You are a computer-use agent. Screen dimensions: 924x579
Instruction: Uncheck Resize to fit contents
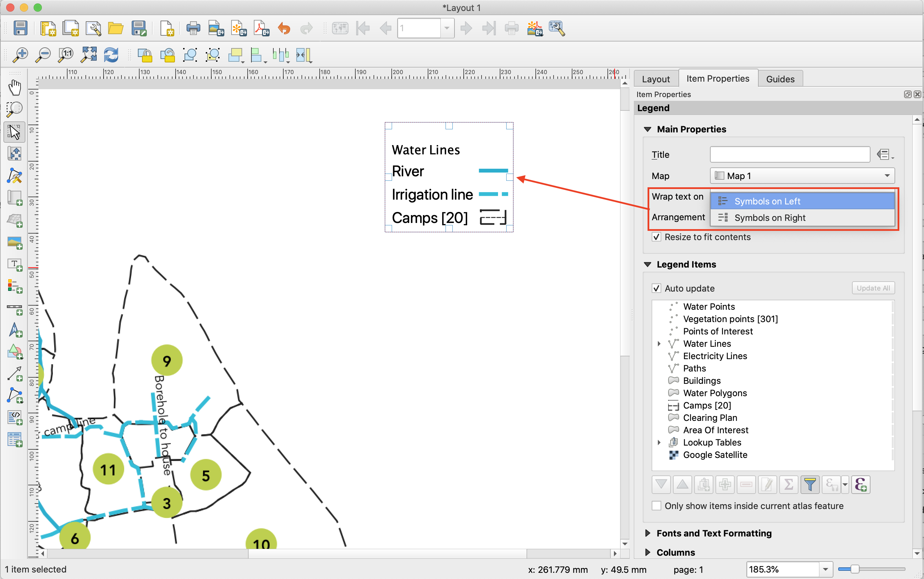pos(656,237)
